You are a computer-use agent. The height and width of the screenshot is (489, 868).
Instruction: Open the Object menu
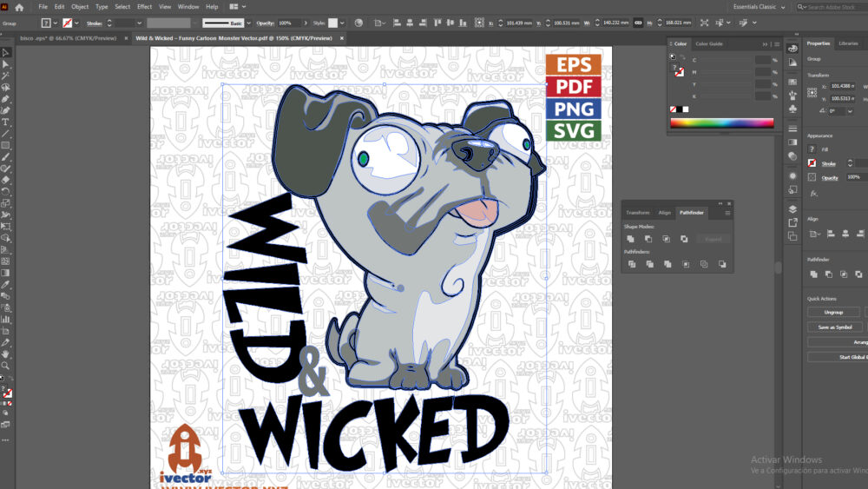click(80, 7)
